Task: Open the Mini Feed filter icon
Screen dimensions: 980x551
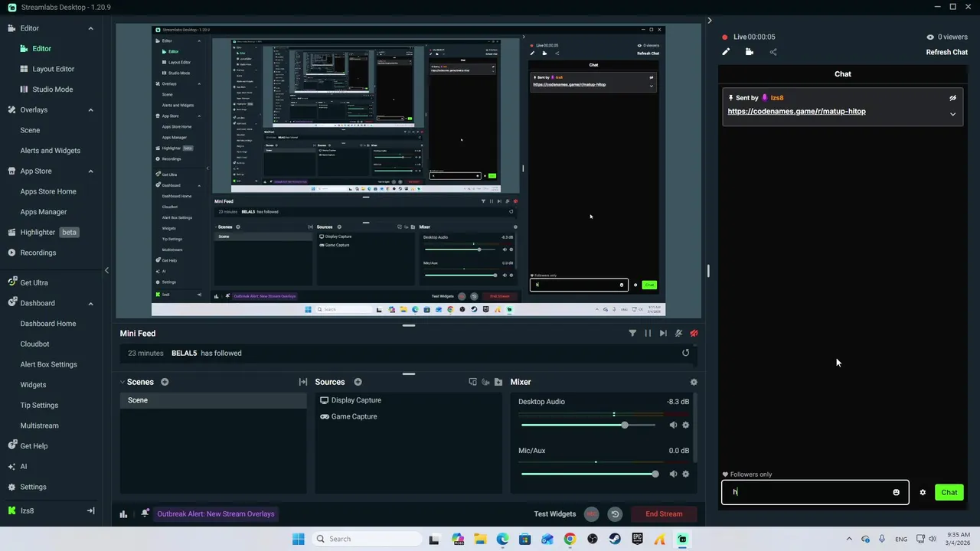Action: (x=632, y=333)
